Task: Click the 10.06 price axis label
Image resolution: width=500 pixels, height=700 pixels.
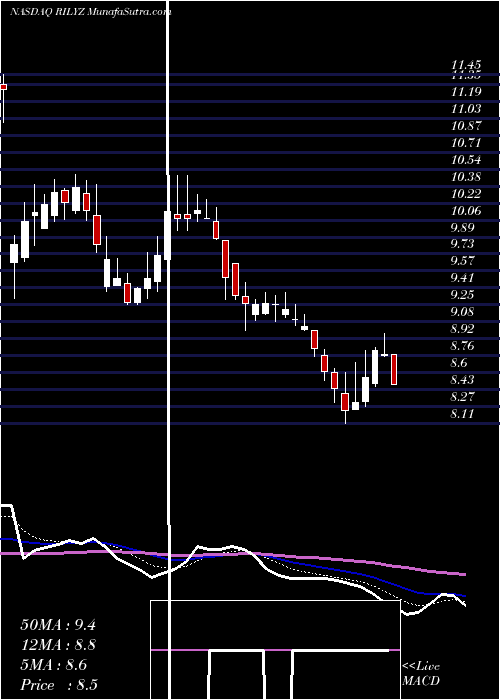Action: point(466,211)
